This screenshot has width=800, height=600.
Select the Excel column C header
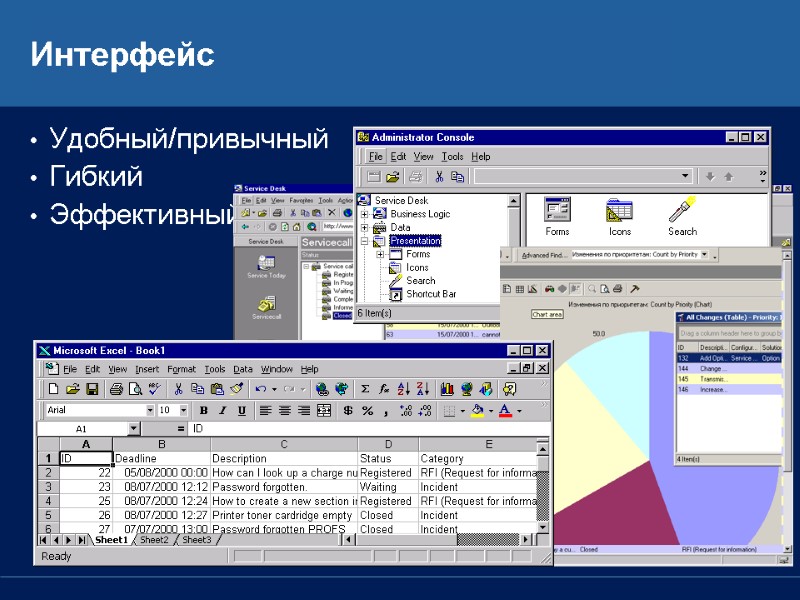click(284, 444)
